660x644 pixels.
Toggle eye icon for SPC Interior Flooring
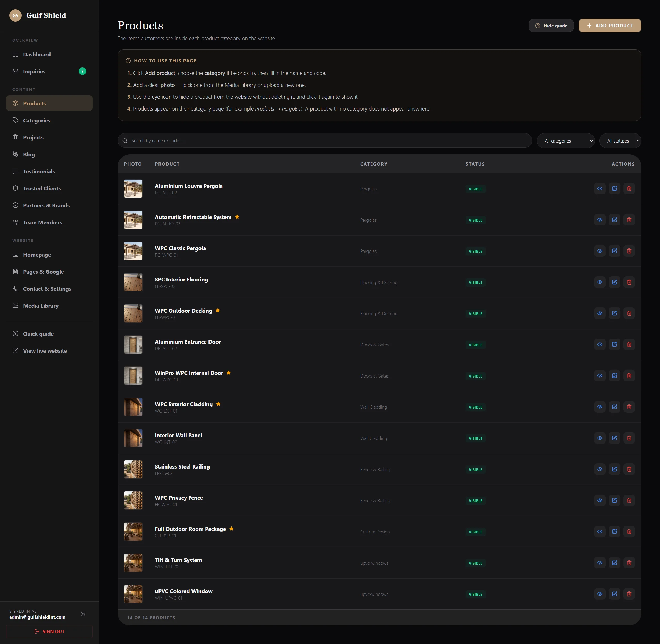tap(599, 282)
